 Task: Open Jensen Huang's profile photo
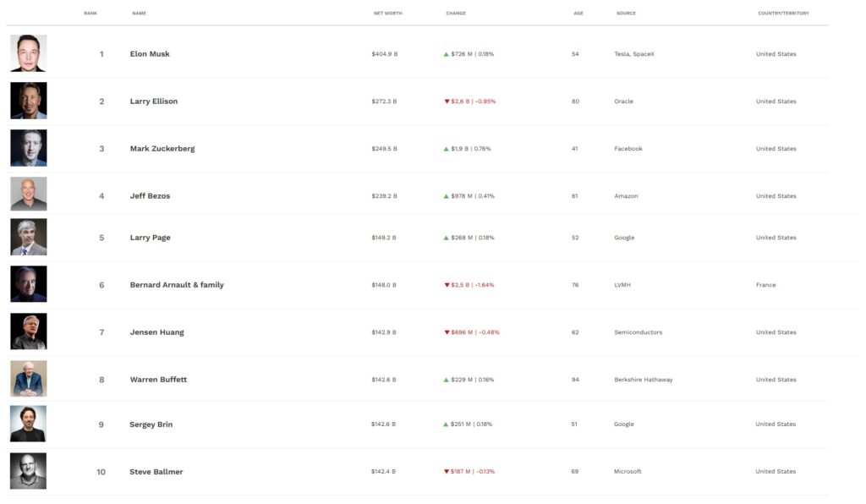tap(29, 331)
